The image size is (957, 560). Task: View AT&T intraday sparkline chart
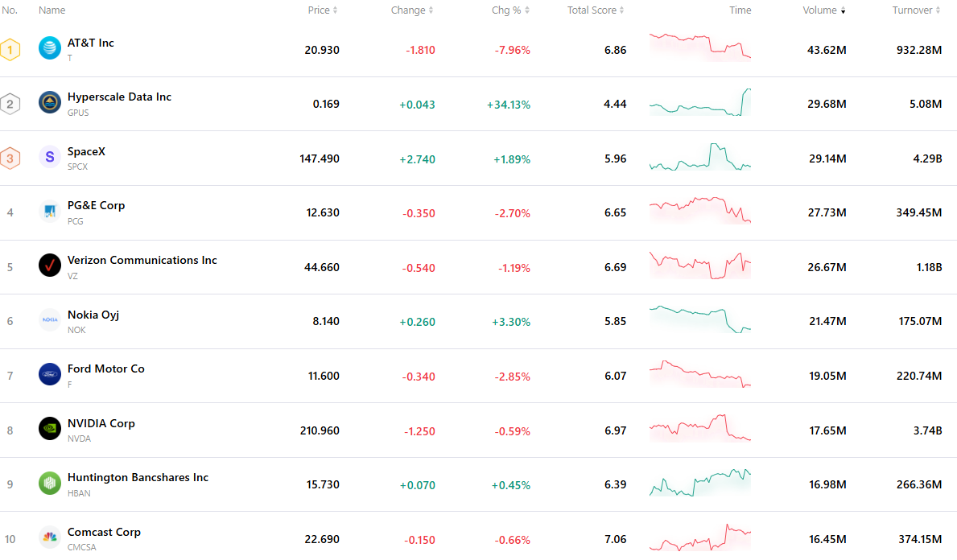coord(700,47)
